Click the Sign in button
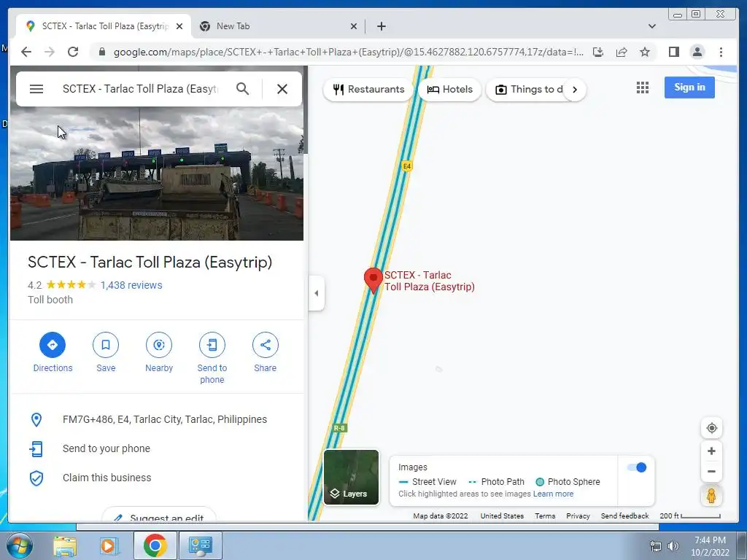This screenshot has height=560, width=747. coord(689,87)
